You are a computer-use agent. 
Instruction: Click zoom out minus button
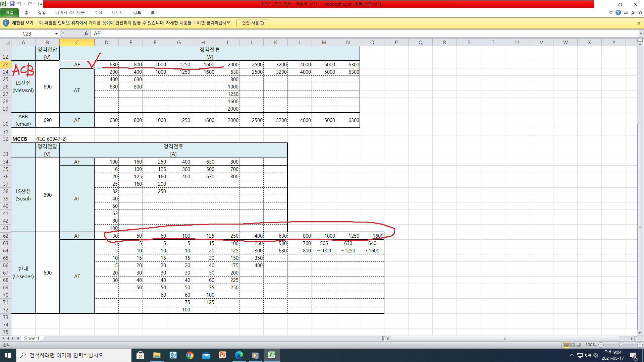point(601,345)
